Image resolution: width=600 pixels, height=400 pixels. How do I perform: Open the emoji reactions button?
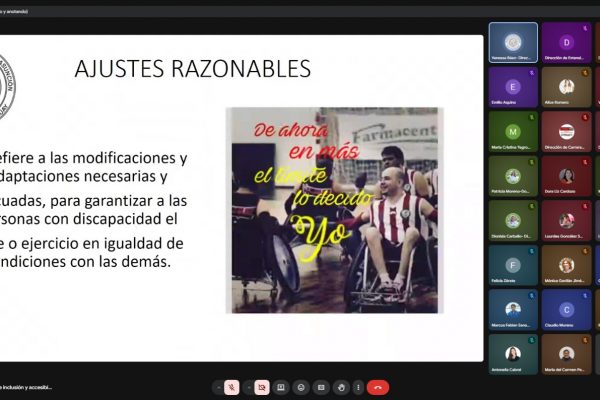pos(301,387)
